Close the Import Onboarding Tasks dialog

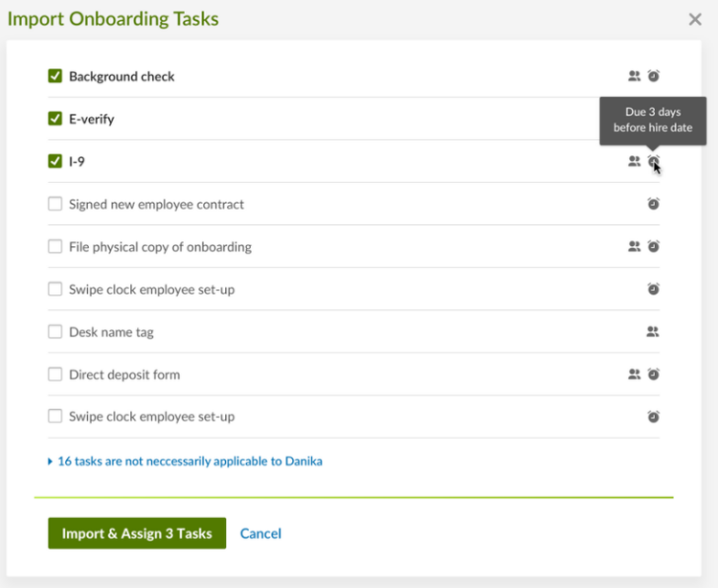695,19
